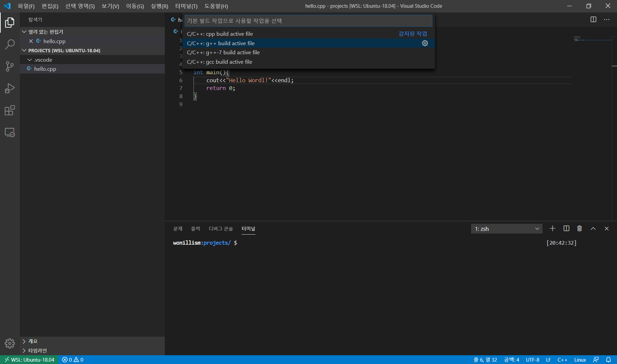Open the 이동(G) menu
This screenshot has height=364, width=617.
coord(135,6)
